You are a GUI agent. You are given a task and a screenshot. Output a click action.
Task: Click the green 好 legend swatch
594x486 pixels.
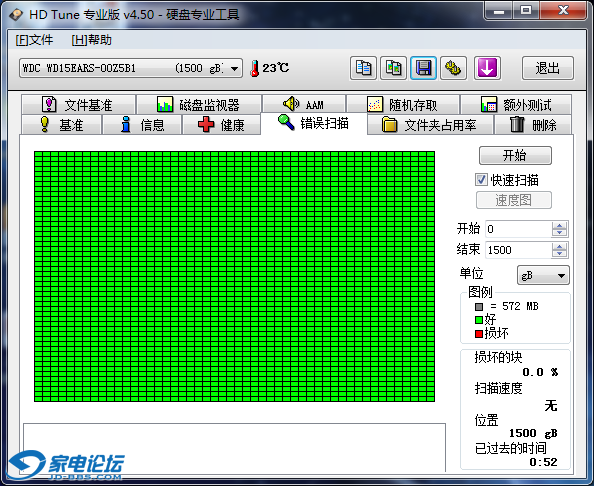tap(479, 320)
